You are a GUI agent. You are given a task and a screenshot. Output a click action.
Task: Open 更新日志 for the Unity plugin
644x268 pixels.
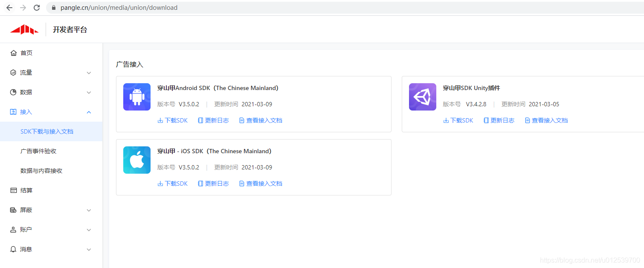499,120
